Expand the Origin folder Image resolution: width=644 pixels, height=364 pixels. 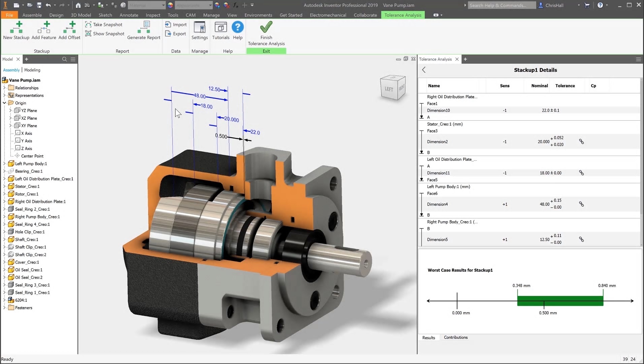click(4, 103)
